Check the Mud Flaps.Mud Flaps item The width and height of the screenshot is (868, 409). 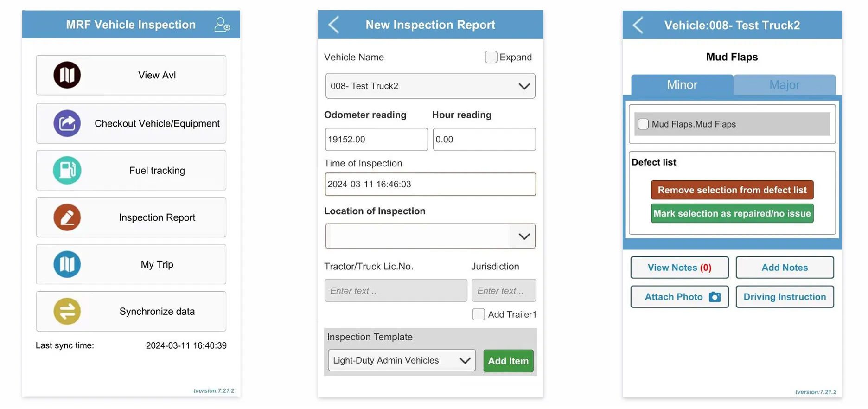coord(643,124)
